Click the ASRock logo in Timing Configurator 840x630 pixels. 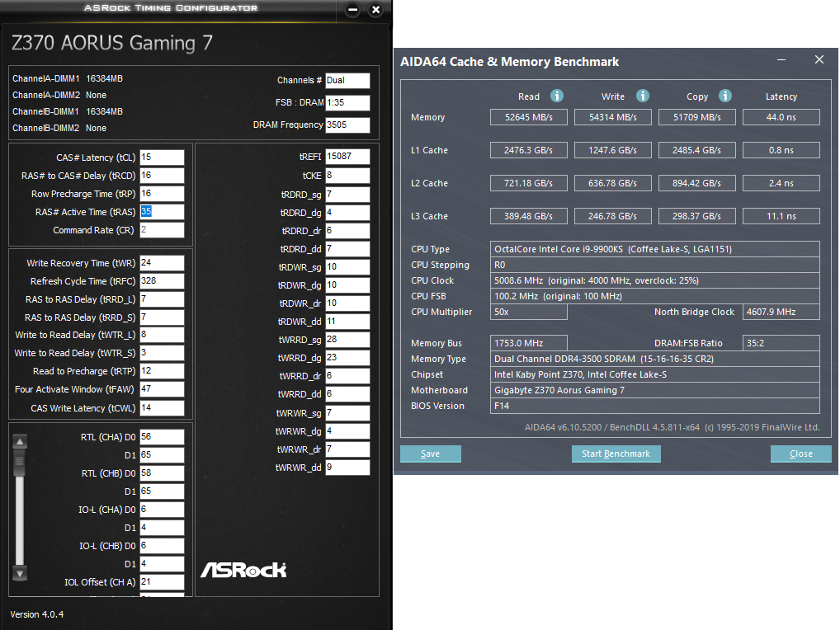tap(243, 570)
